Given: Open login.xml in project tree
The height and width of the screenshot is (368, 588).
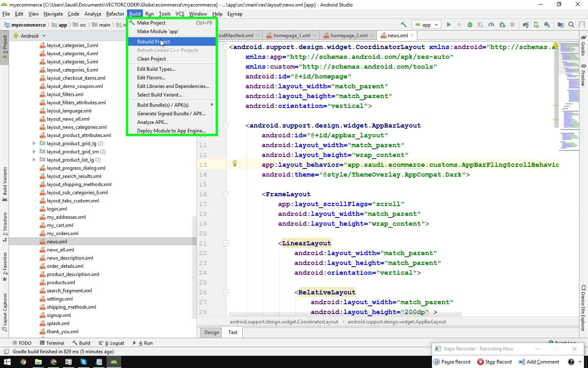Looking at the screenshot, I should pos(57,209).
